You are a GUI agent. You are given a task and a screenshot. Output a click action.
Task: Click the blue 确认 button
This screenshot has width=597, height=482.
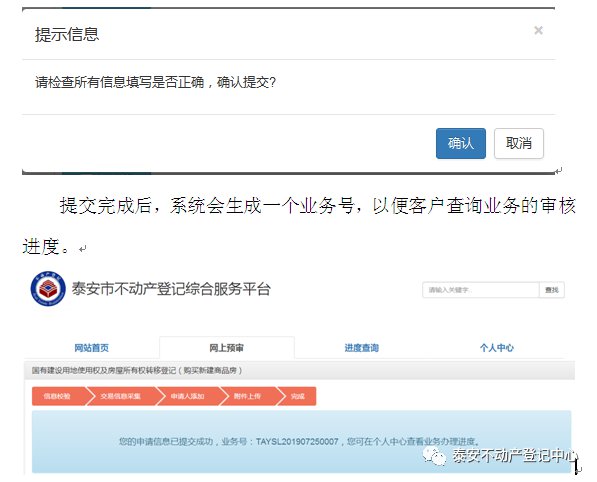point(461,144)
